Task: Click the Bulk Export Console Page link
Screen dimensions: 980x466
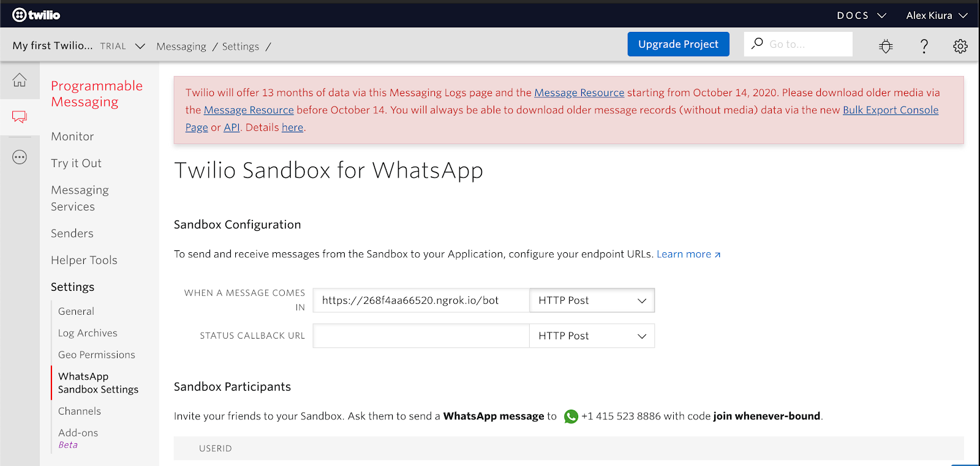Action: tap(891, 110)
